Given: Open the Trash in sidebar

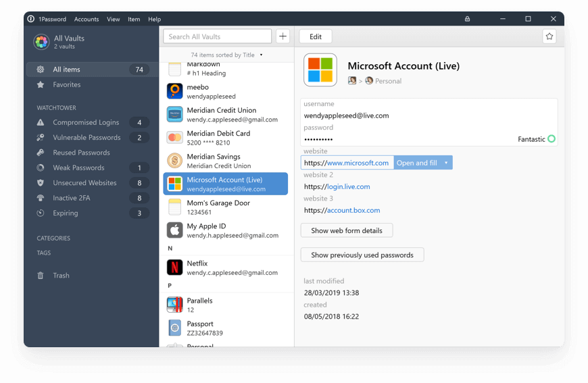Looking at the screenshot, I should click(61, 276).
